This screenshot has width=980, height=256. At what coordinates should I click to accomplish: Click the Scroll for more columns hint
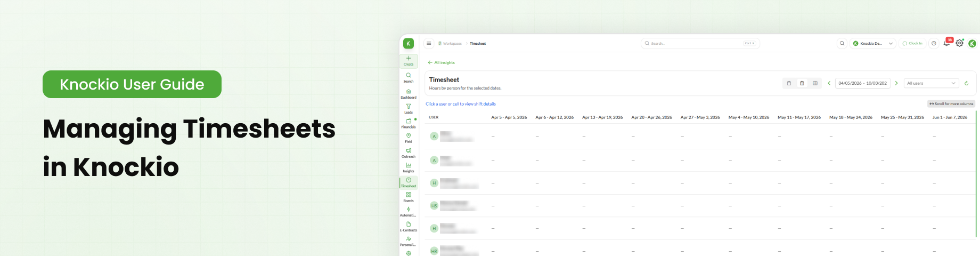click(x=951, y=104)
